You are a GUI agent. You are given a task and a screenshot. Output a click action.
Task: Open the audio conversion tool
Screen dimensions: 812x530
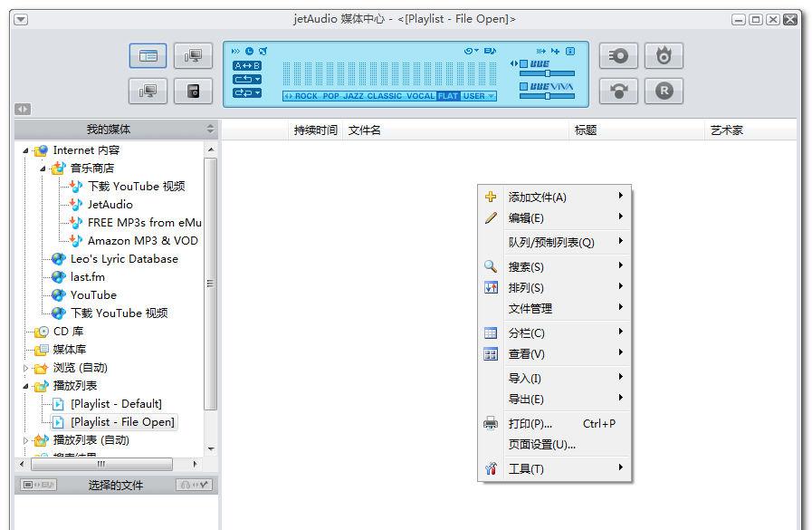pos(618,92)
